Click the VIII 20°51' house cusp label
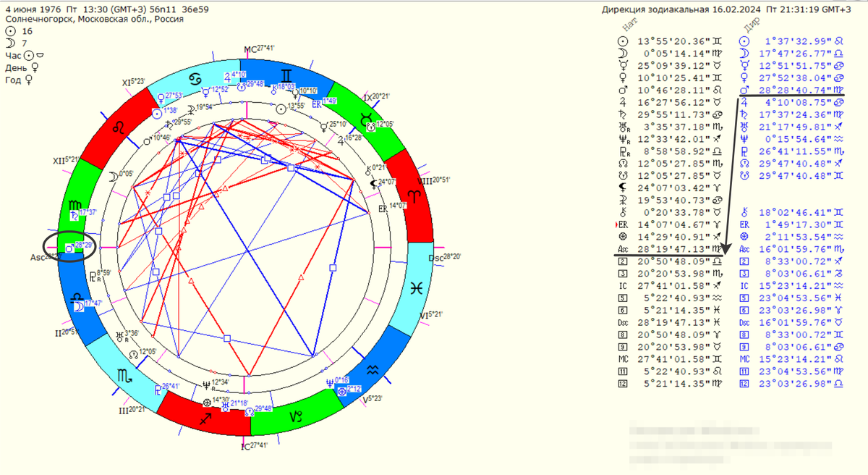 (434, 180)
